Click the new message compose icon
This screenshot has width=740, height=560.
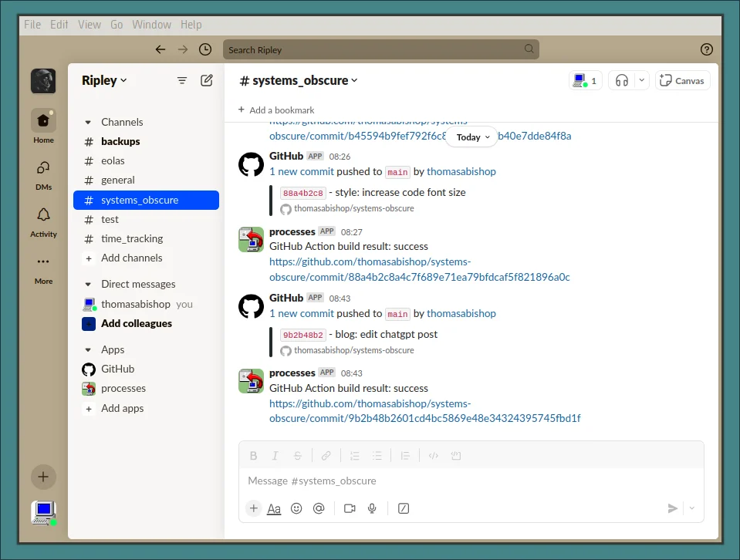tap(207, 80)
